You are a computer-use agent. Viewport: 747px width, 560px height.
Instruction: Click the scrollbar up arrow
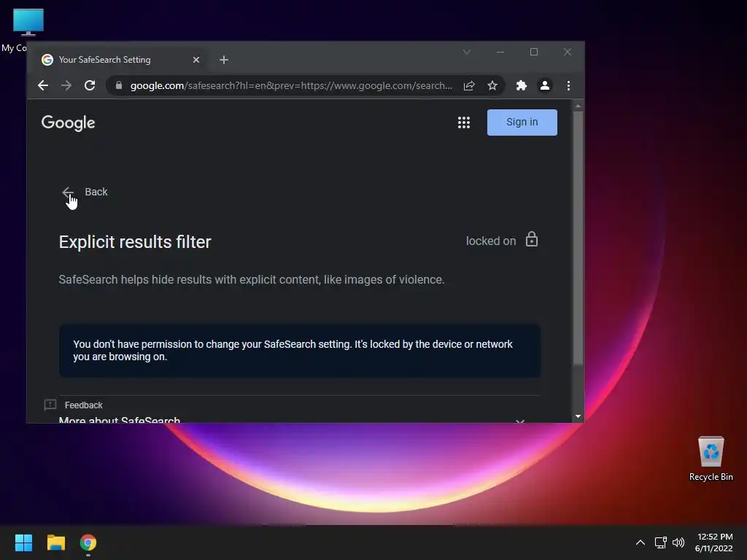click(578, 106)
